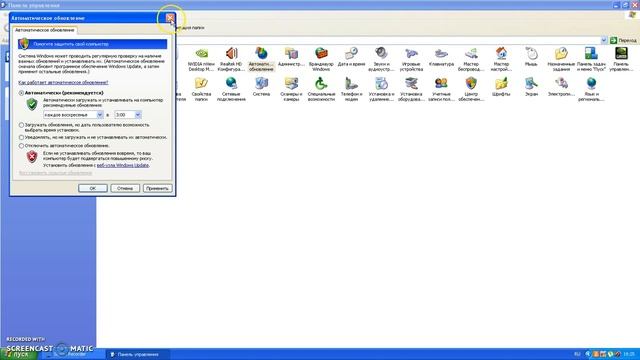
Task: Click OK in the update dialog
Action: (x=93, y=188)
